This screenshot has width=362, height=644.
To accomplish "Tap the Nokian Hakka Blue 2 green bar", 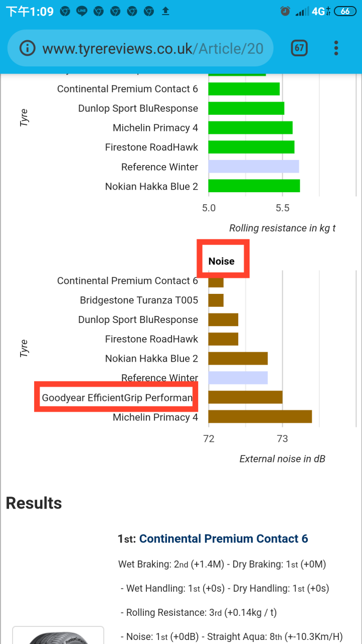I will point(254,186).
